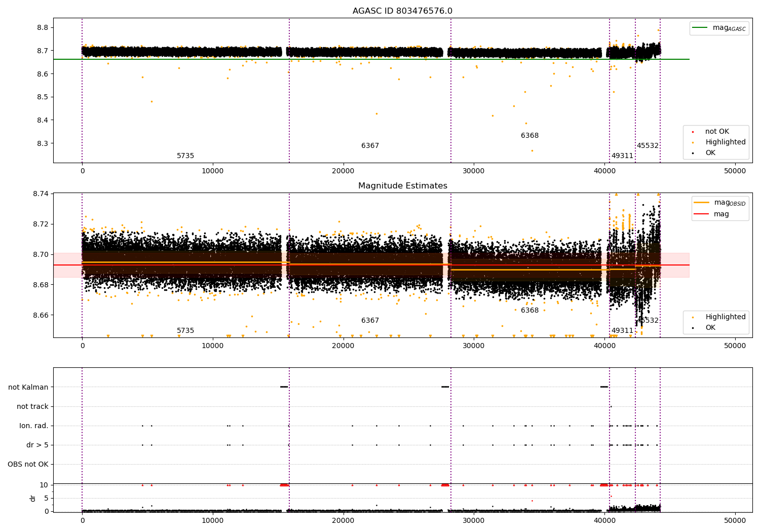The image size is (760, 532).
Task: Click obsid label 49311 in the top plot
Action: click(622, 156)
